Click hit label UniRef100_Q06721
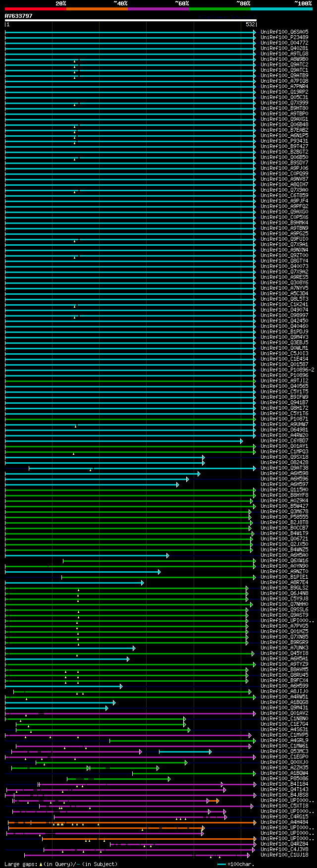 (284, 539)
